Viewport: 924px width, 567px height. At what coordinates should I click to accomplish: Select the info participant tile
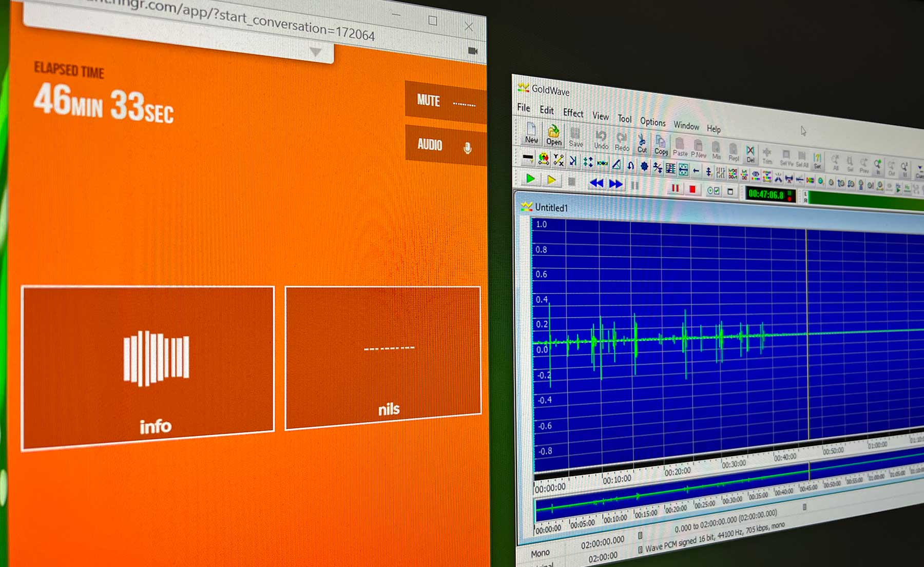(x=148, y=367)
